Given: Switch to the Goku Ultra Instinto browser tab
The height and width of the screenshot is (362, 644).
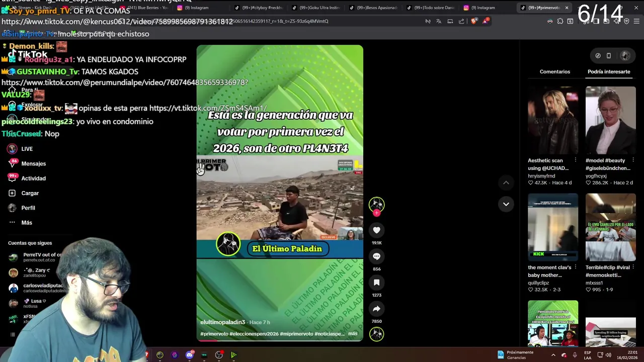Looking at the screenshot, I should click(316, 8).
